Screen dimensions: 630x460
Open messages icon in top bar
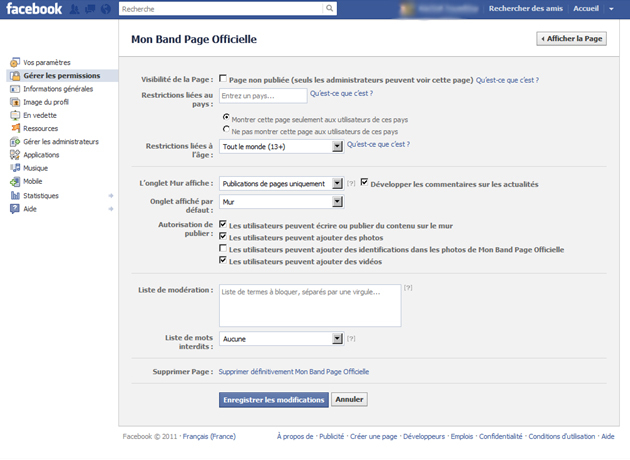[90, 9]
